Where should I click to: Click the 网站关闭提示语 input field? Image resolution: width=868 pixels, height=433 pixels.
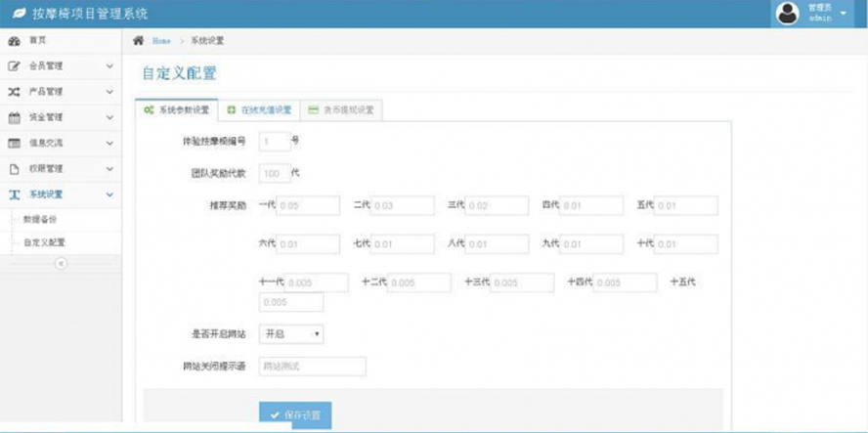click(313, 366)
